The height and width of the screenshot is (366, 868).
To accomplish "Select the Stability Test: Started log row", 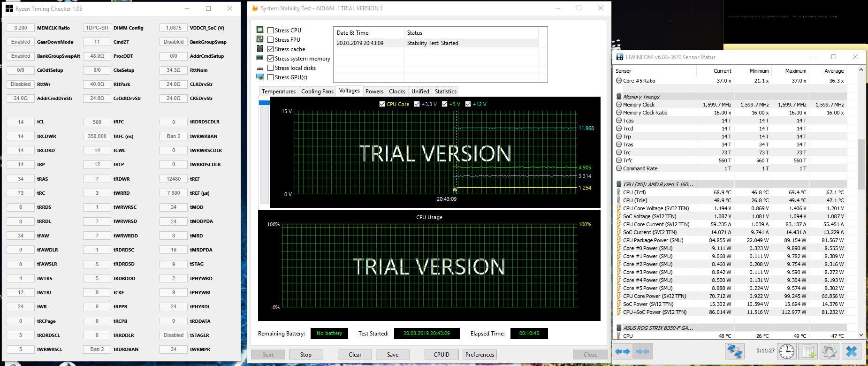I will pyautogui.click(x=436, y=43).
